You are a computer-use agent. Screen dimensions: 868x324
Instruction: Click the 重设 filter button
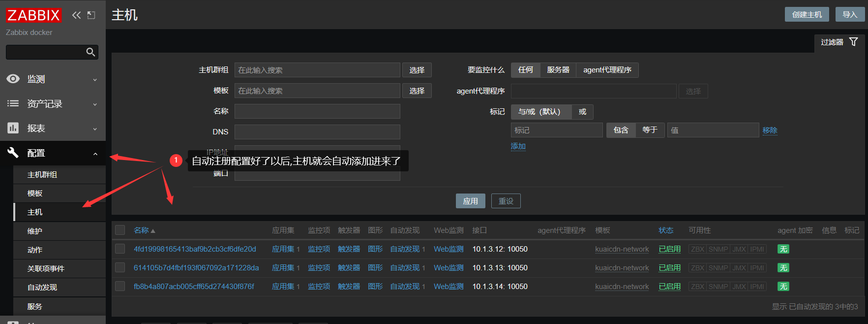coord(506,201)
